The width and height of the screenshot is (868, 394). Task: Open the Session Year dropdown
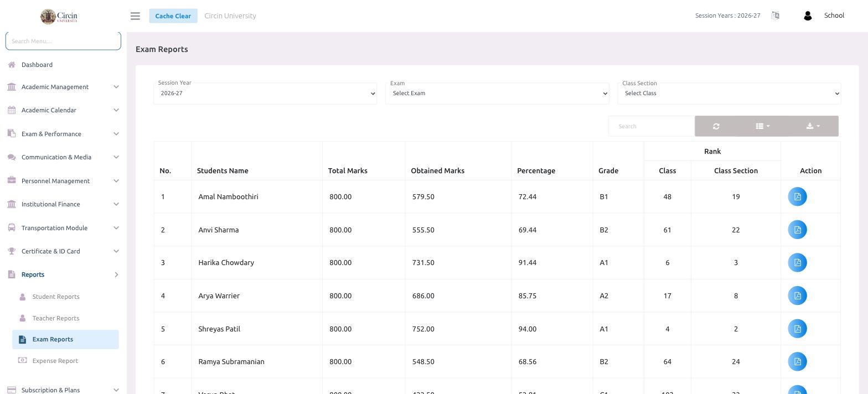click(x=265, y=94)
